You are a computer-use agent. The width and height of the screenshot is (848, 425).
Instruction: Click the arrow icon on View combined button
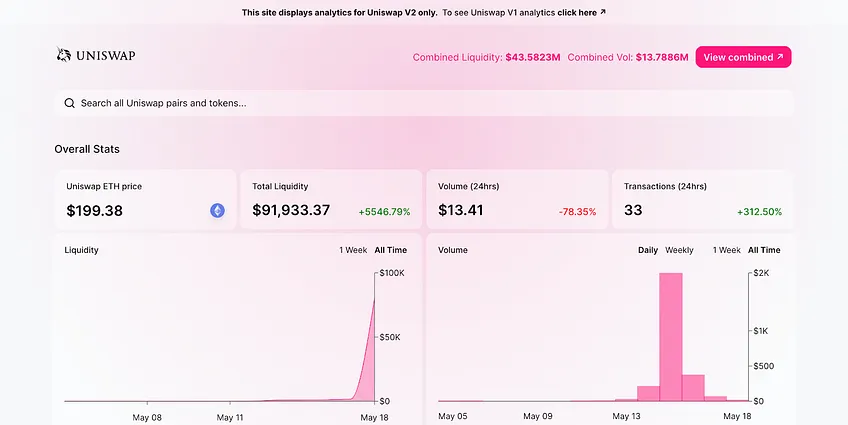tap(780, 57)
